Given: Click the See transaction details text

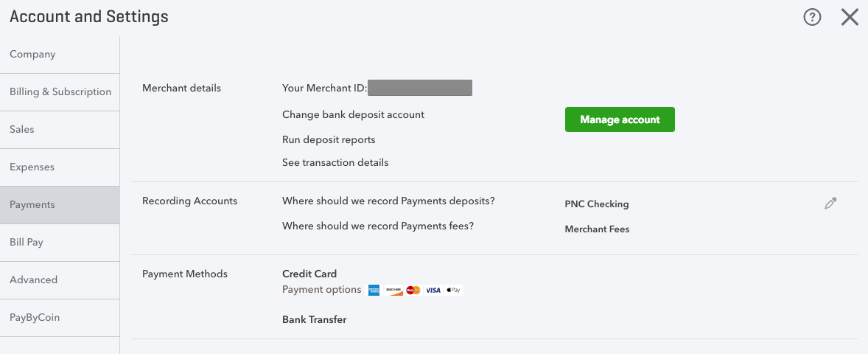Looking at the screenshot, I should [x=335, y=163].
